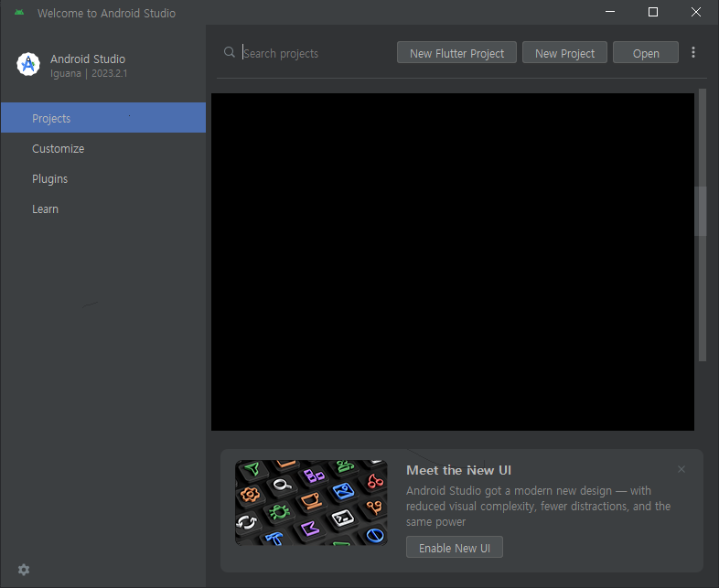719x588 pixels.
Task: Click the Android icon in title bar
Action: click(19, 13)
